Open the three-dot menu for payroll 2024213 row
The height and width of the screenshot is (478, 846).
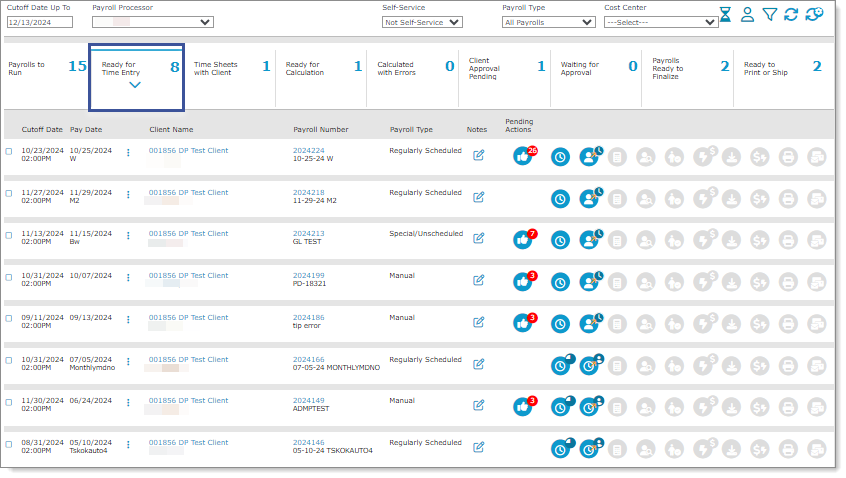click(128, 236)
